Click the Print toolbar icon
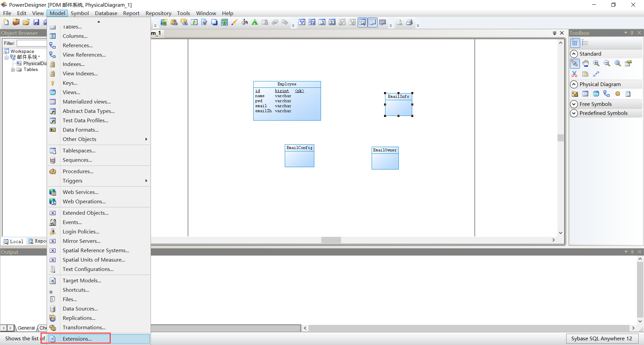The image size is (644, 345). tap(409, 22)
